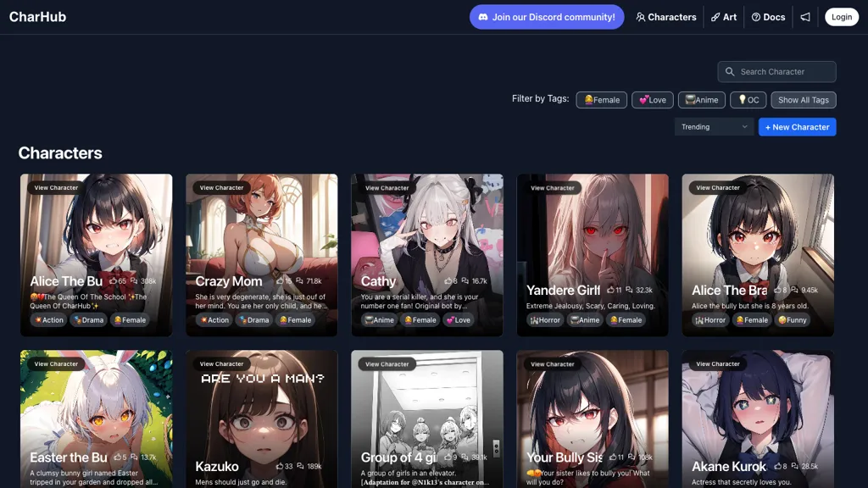Viewport: 868px width, 488px height.
Task: Click thumbs-up icon on Kazuko card
Action: [280, 466]
